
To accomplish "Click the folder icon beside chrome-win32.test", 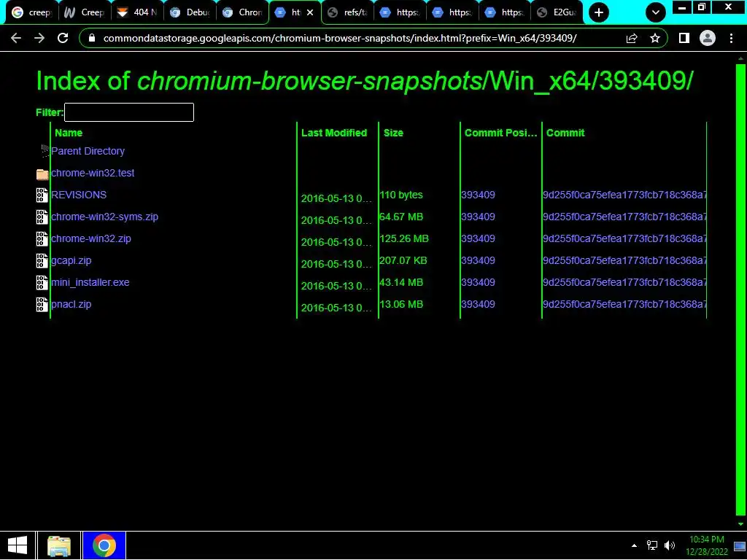I will [42, 174].
